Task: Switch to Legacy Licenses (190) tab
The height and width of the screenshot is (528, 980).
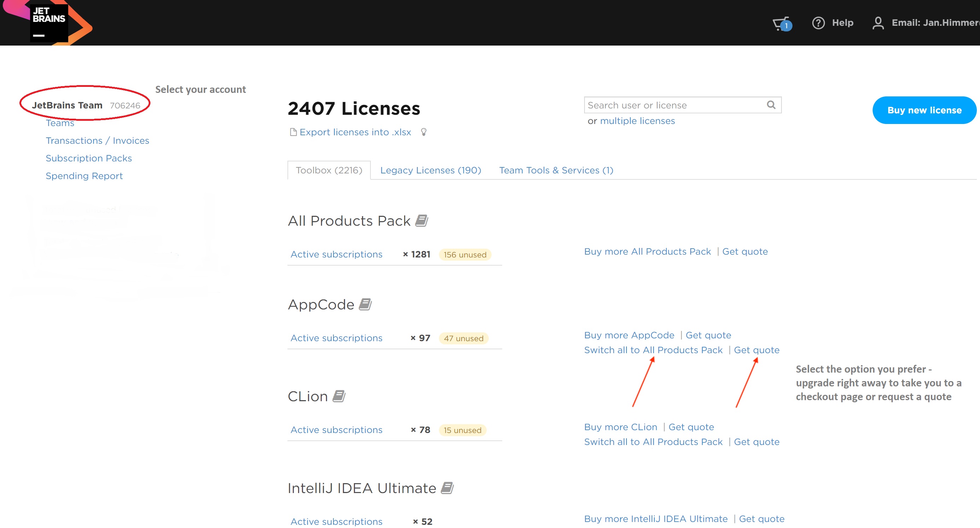Action: pyautogui.click(x=430, y=170)
